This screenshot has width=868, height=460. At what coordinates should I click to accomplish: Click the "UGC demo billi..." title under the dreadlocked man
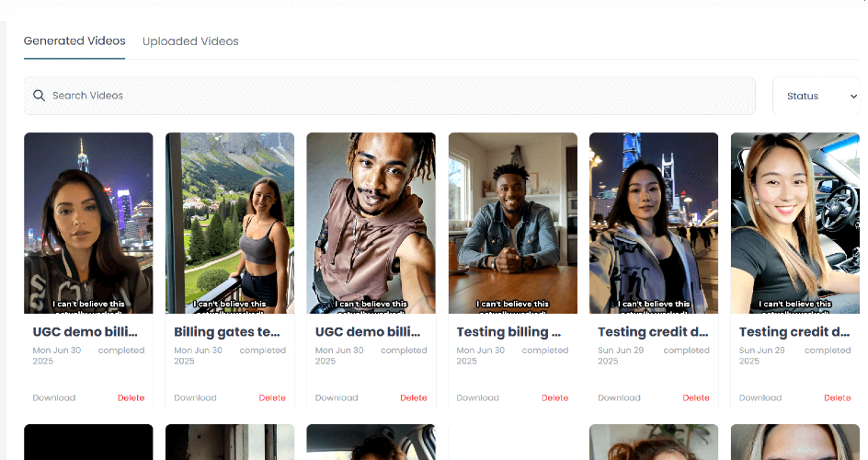(x=368, y=331)
